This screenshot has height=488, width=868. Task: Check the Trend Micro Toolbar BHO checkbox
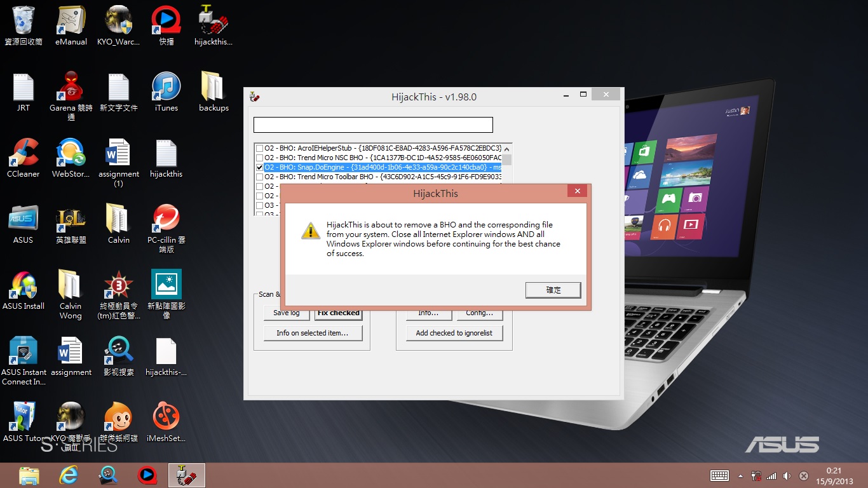[259, 177]
